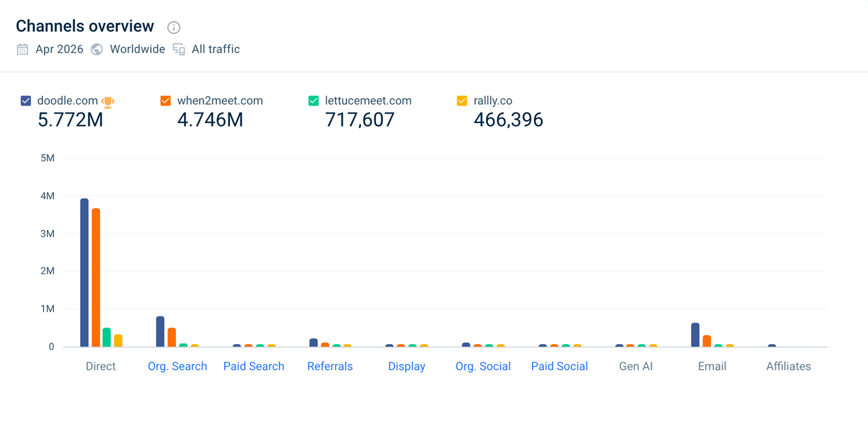Click the calendar icon next to Apr 2026
868x435 pixels.
22,49
